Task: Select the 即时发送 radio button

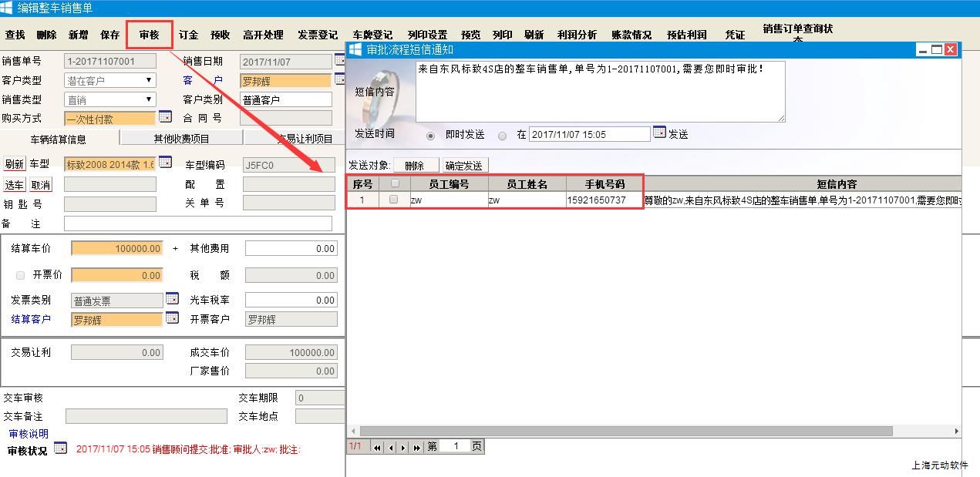Action: click(x=431, y=136)
